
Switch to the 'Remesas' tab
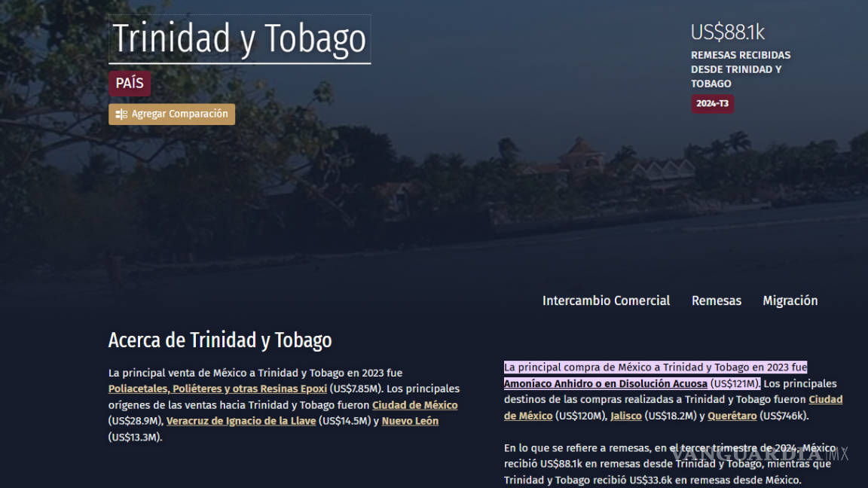tap(716, 300)
